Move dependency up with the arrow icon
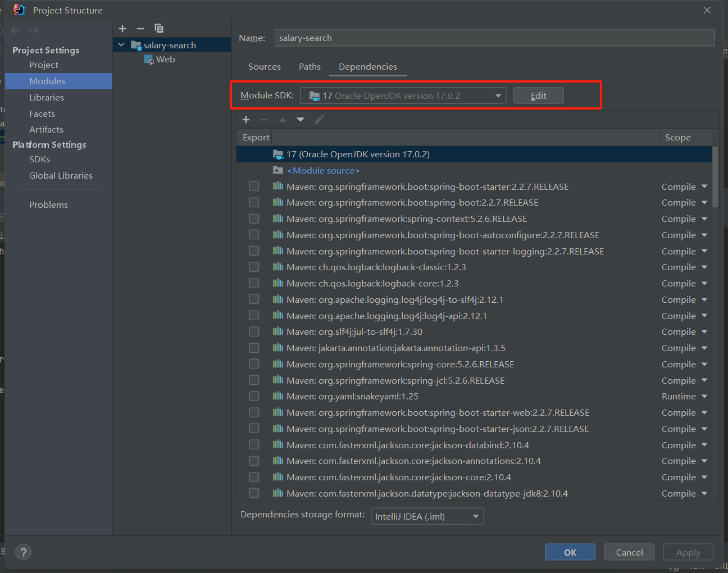Image resolution: width=728 pixels, height=573 pixels. [x=283, y=120]
